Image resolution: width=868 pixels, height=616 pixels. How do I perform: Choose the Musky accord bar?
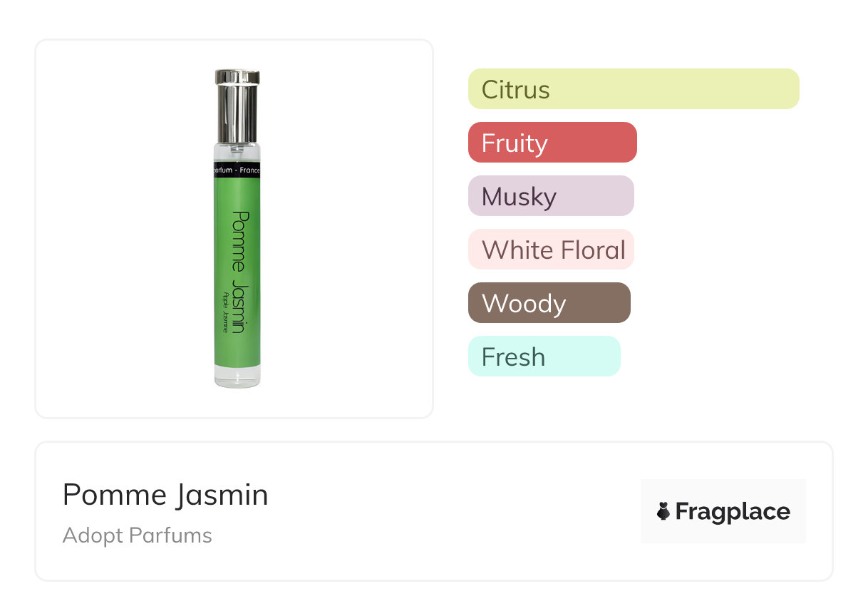[551, 196]
